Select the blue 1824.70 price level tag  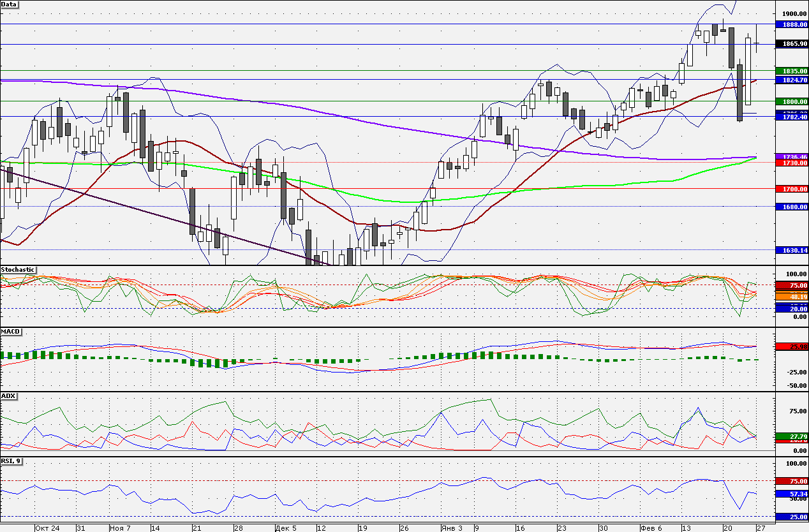792,80
